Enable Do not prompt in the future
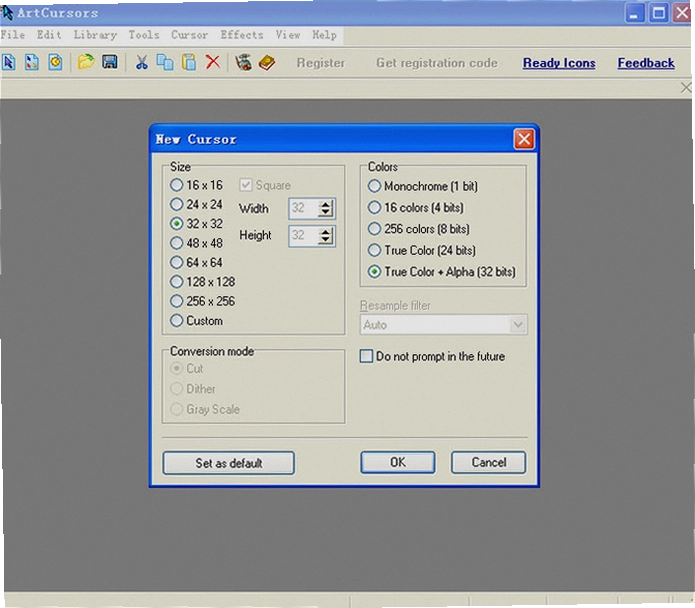Viewport: 695px width, 608px height. [x=433, y=356]
